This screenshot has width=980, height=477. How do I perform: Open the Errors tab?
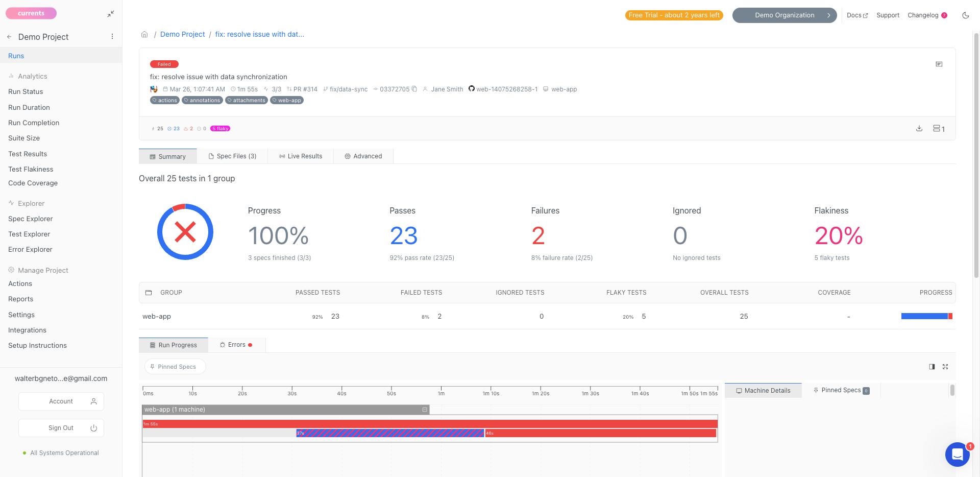pos(236,345)
